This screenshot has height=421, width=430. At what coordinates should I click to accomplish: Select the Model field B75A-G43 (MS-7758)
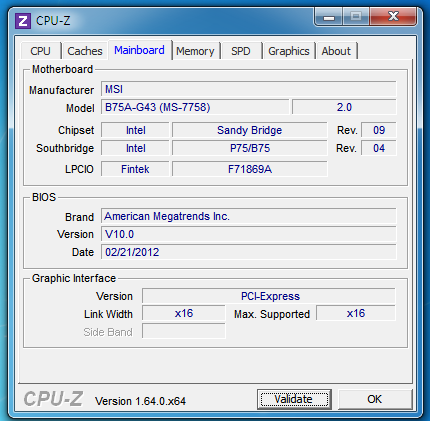click(x=195, y=107)
